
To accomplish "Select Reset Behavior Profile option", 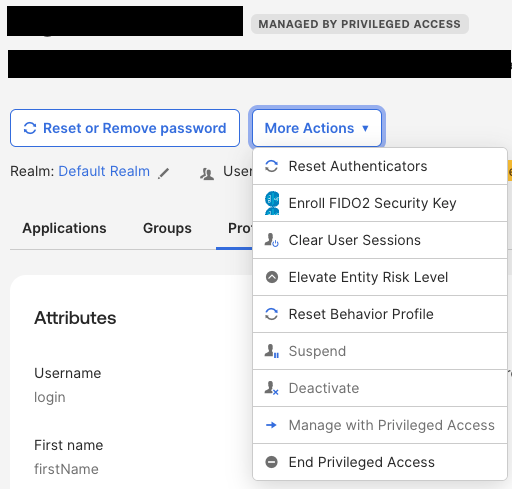I will point(380,314).
